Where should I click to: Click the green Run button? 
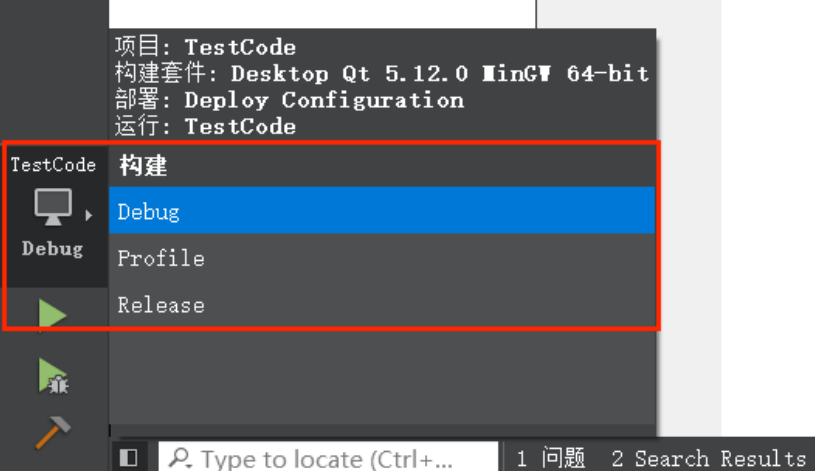coord(52,314)
